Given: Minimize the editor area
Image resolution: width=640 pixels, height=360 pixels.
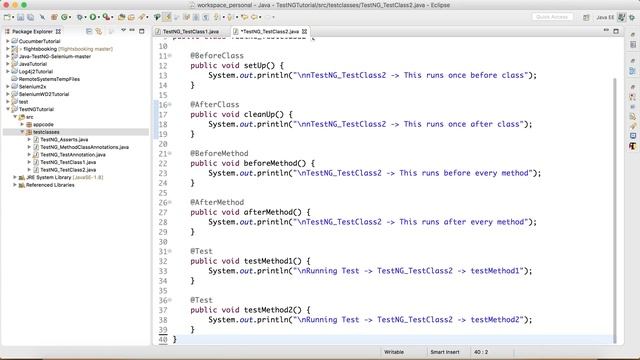Looking at the screenshot, I should click(606, 31).
